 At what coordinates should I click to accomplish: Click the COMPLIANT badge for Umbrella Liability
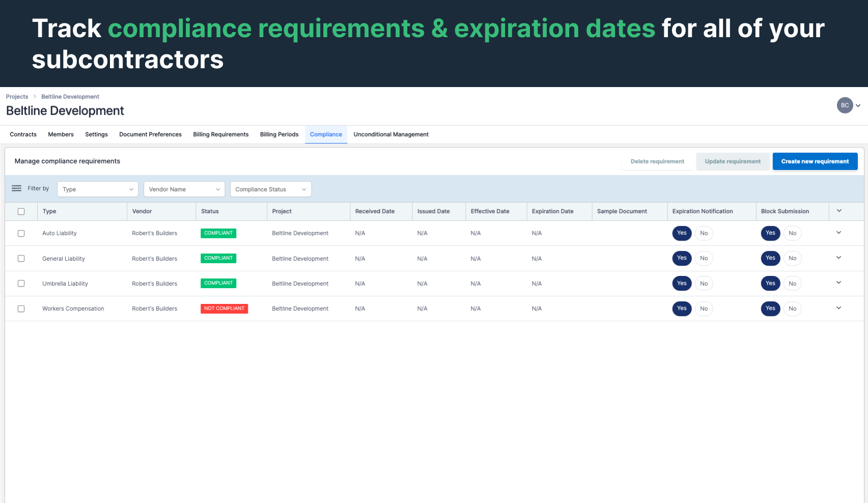[x=218, y=283]
